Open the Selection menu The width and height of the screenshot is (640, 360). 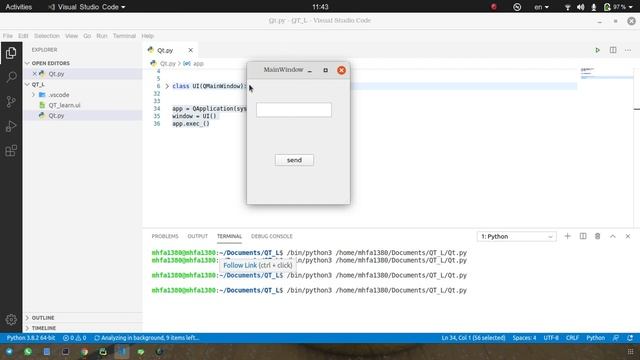coord(47,36)
